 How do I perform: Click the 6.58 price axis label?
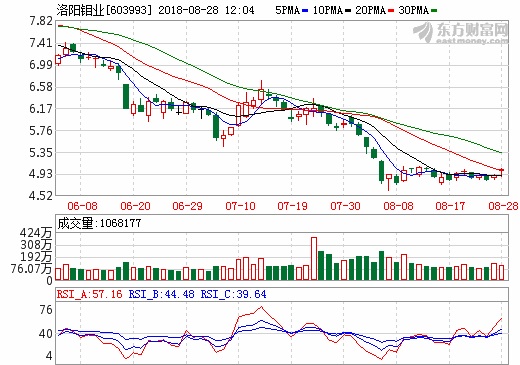41,87
